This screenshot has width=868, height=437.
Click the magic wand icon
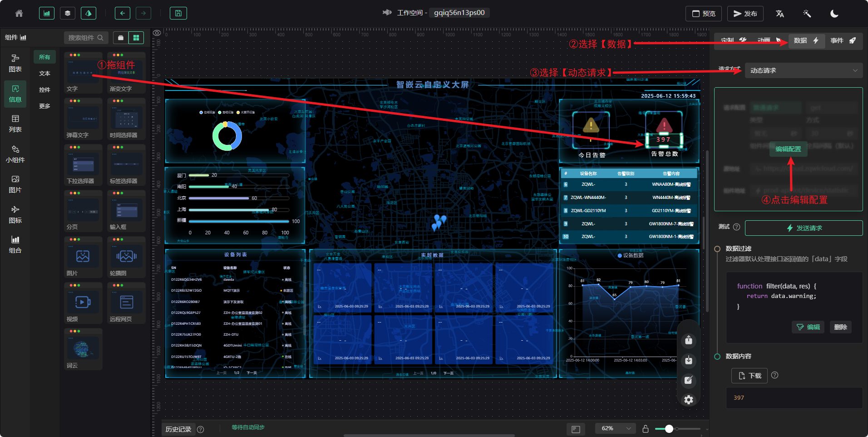(x=807, y=14)
